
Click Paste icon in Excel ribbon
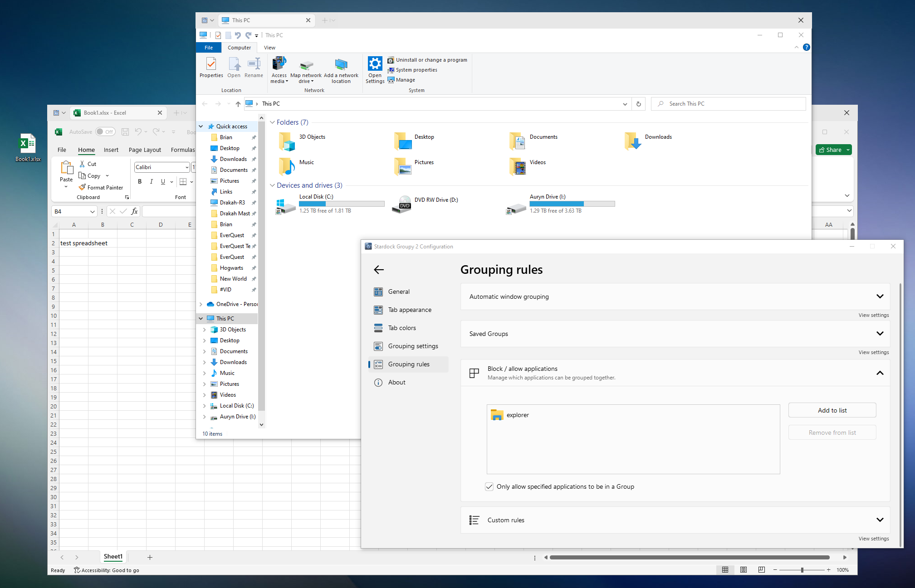coord(67,168)
